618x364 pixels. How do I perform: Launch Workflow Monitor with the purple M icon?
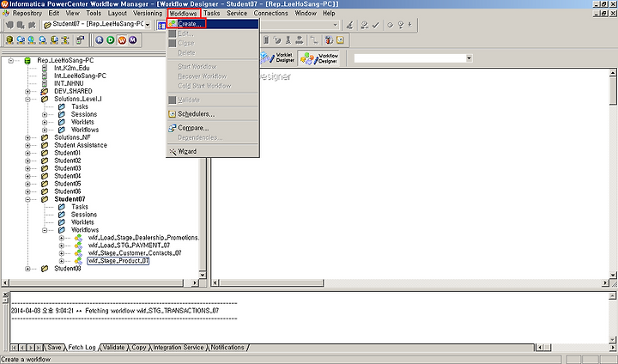[133, 40]
